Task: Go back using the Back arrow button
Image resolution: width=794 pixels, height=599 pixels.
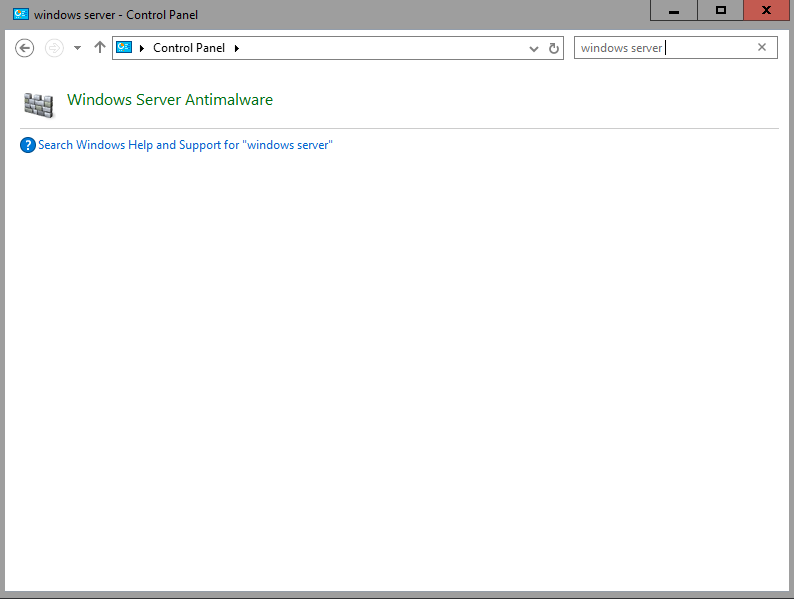Action: coord(24,48)
